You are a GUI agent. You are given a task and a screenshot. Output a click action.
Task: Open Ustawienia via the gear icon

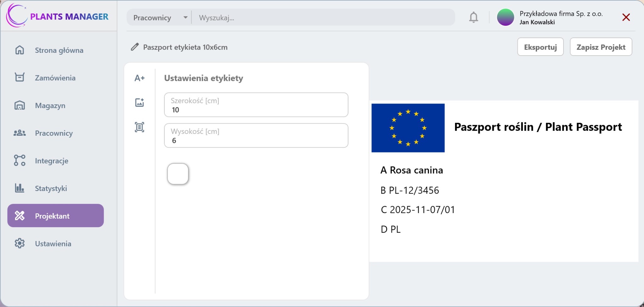click(x=20, y=244)
